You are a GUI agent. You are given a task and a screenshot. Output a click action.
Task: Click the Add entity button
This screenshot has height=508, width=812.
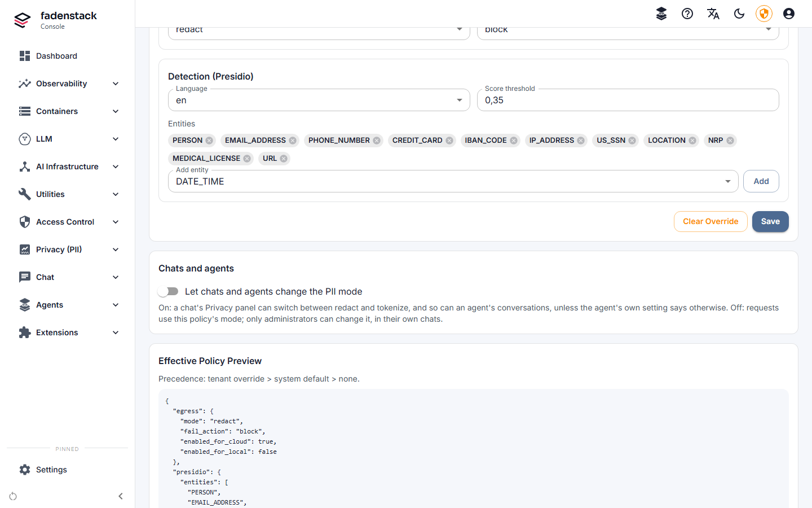point(761,181)
